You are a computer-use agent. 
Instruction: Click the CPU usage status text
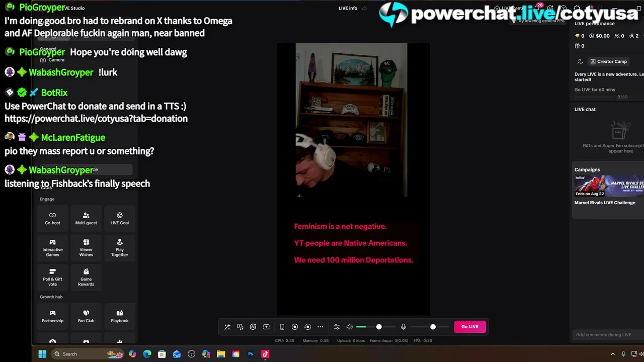284,341
